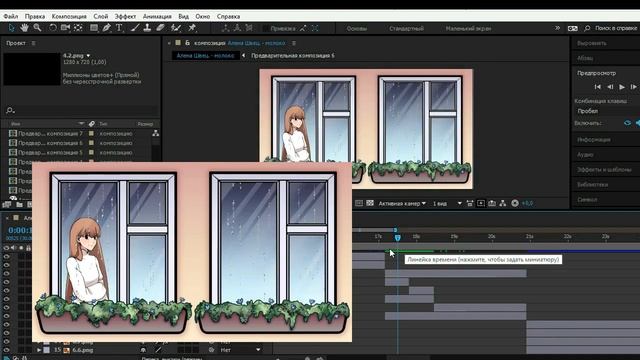640x360 pixels.
Task: Open the 4.2.png footage dropdown arrow
Action: coord(88,56)
